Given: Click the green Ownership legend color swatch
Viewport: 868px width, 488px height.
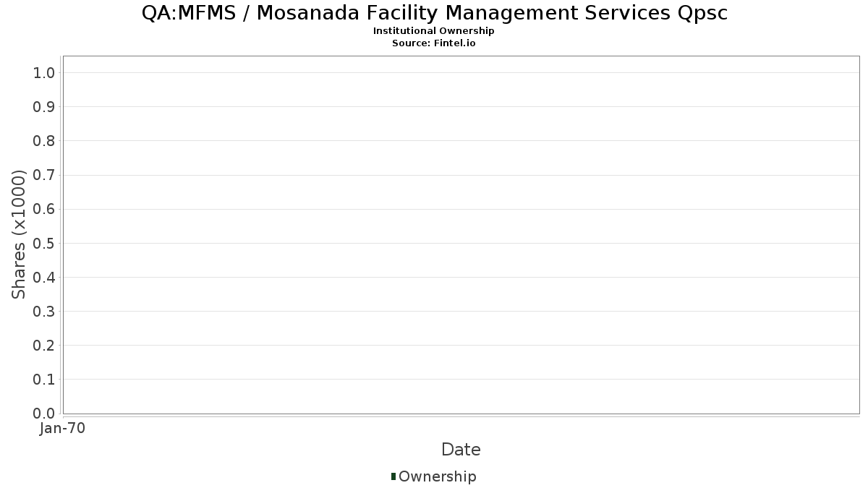Looking at the screenshot, I should (393, 476).
